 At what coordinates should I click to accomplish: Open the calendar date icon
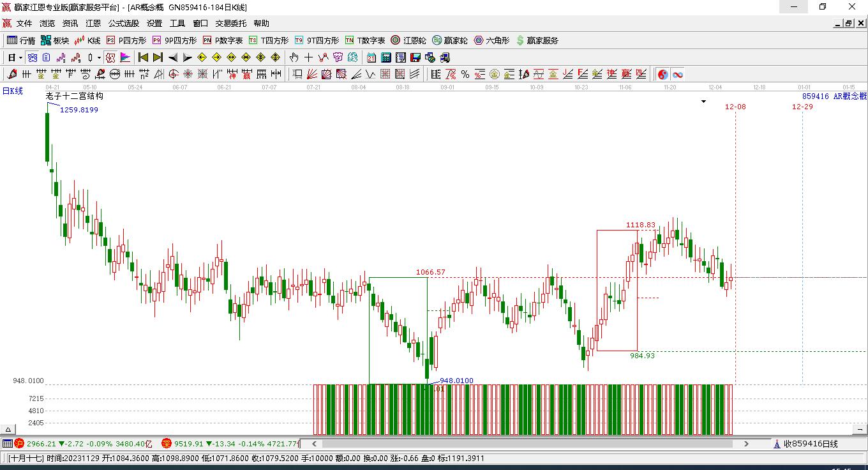[x=371, y=57]
